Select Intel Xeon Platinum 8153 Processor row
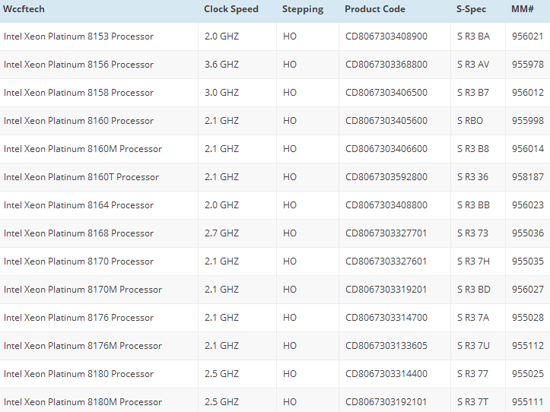 [x=275, y=36]
